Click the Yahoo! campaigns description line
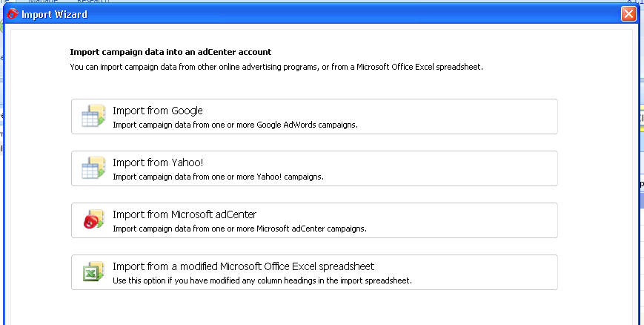 [x=218, y=177]
